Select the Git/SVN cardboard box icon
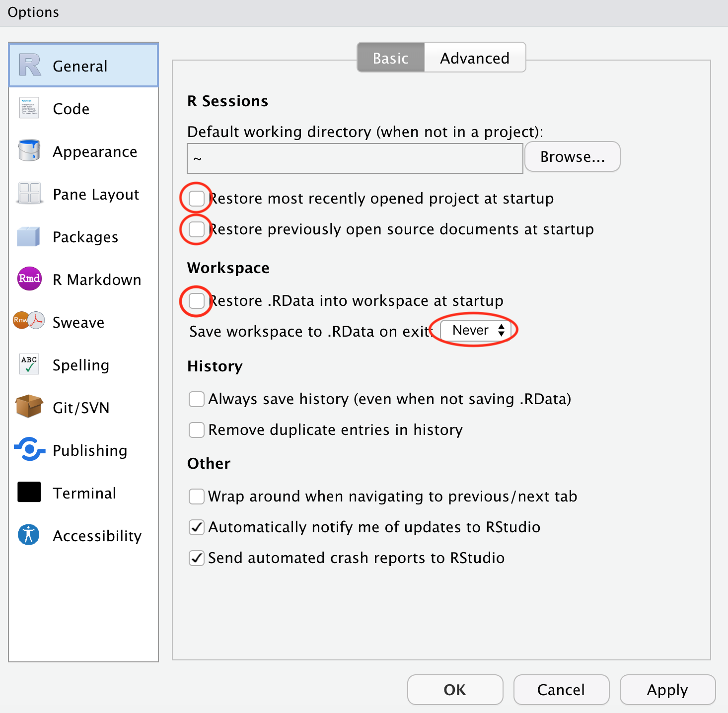This screenshot has height=713, width=728. point(29,407)
